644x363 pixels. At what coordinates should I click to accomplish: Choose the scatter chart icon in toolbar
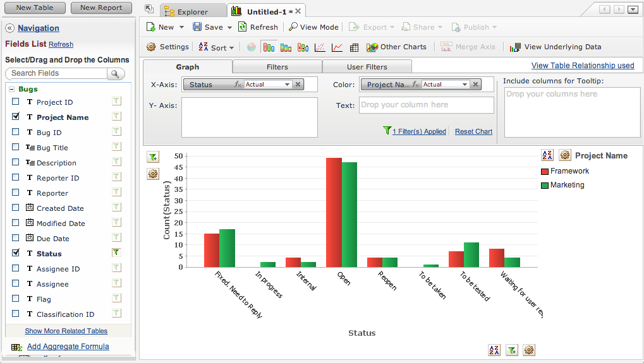[320, 47]
